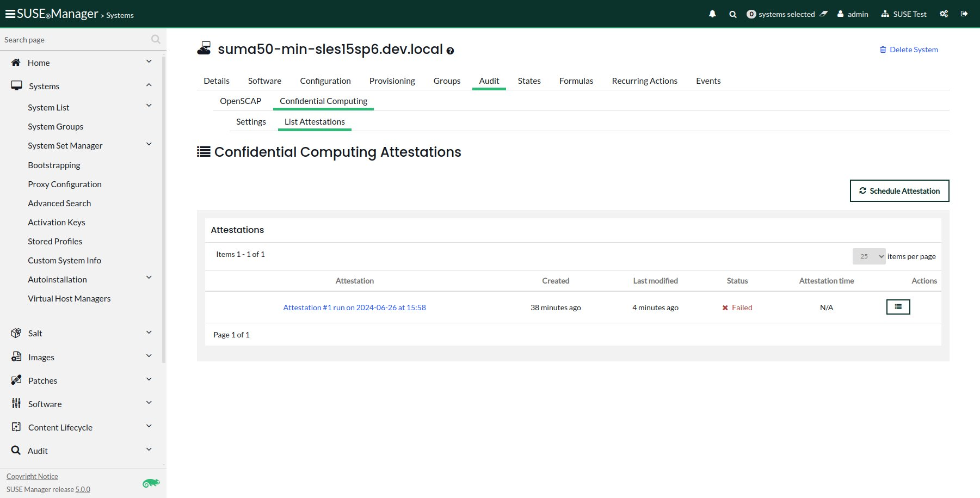
Task: Click the help question mark beside system name
Action: point(450,51)
